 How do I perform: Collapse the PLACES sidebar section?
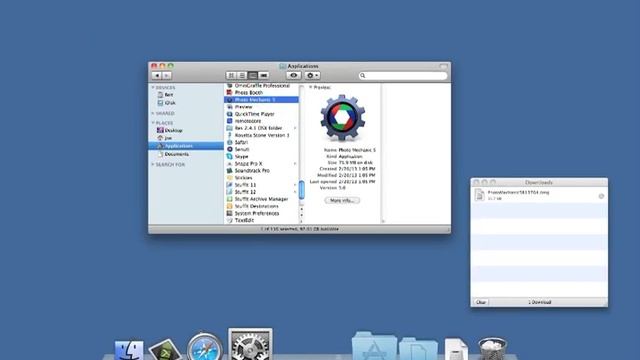pyautogui.click(x=153, y=123)
